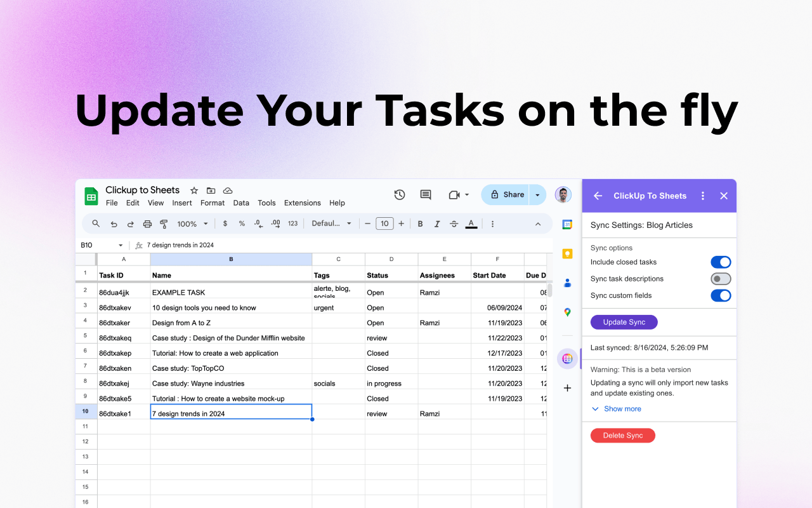Apply bold formatting
Viewport: 812px width, 508px height.
[x=420, y=224]
